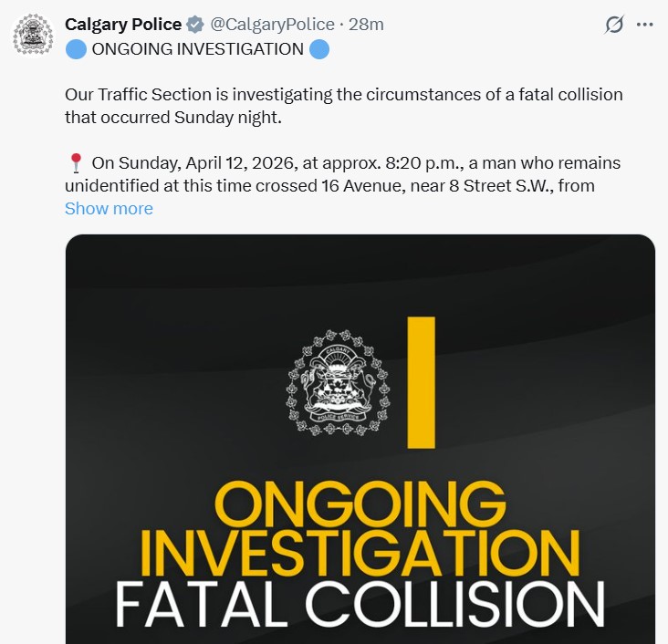Viewport: 668px width, 644px height.
Task: Click the police crest in the image
Action: pyautogui.click(x=332, y=383)
